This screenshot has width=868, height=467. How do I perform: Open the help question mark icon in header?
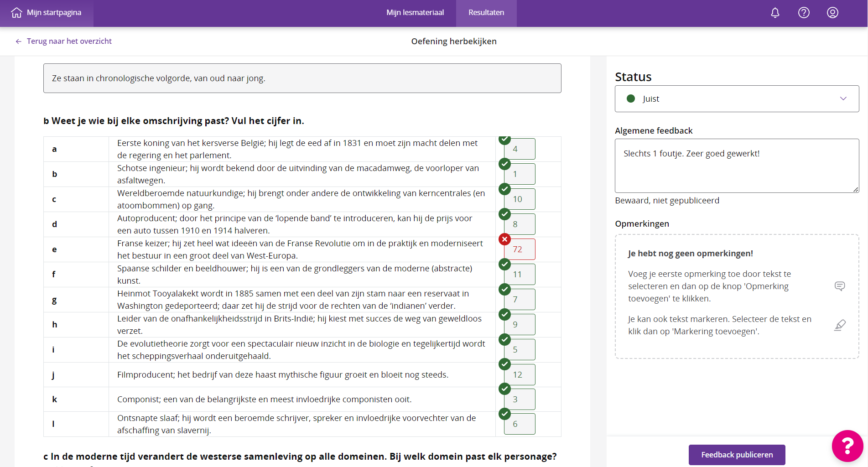pos(804,13)
